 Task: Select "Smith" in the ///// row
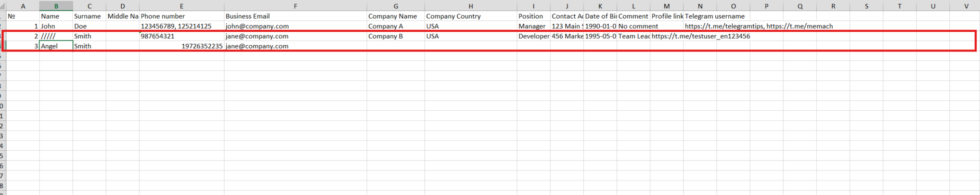(x=89, y=36)
